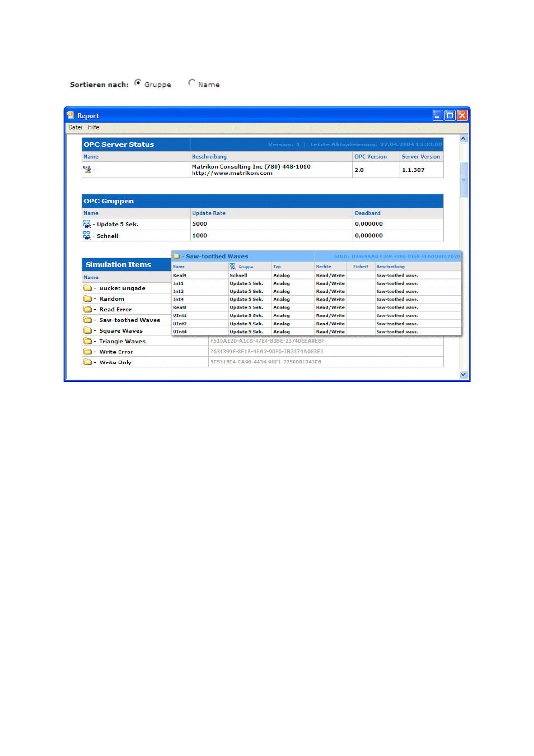Click the Update Rate column header

point(209,213)
